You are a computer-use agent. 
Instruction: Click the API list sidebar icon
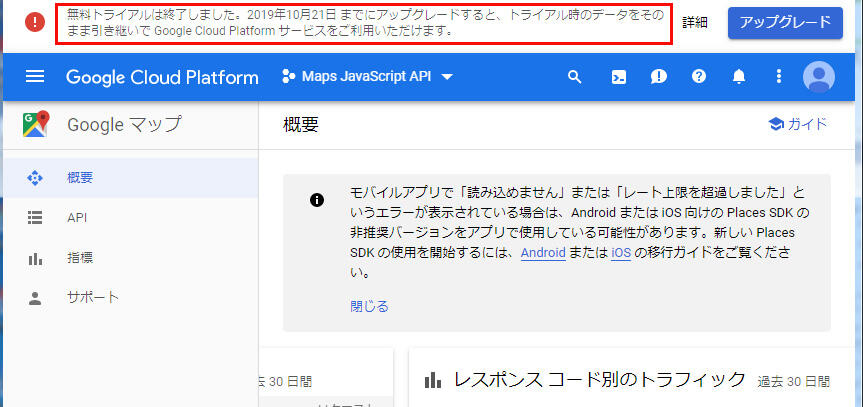[35, 218]
